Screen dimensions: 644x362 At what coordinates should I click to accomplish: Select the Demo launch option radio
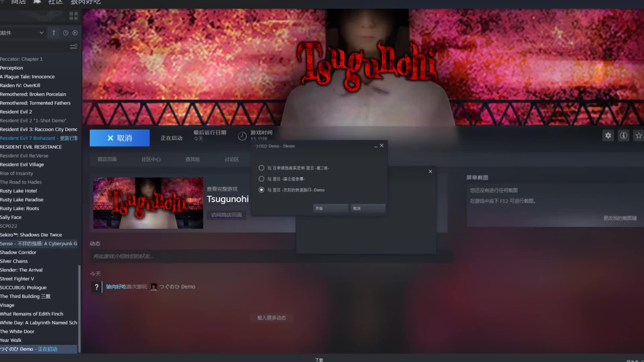coord(261,190)
